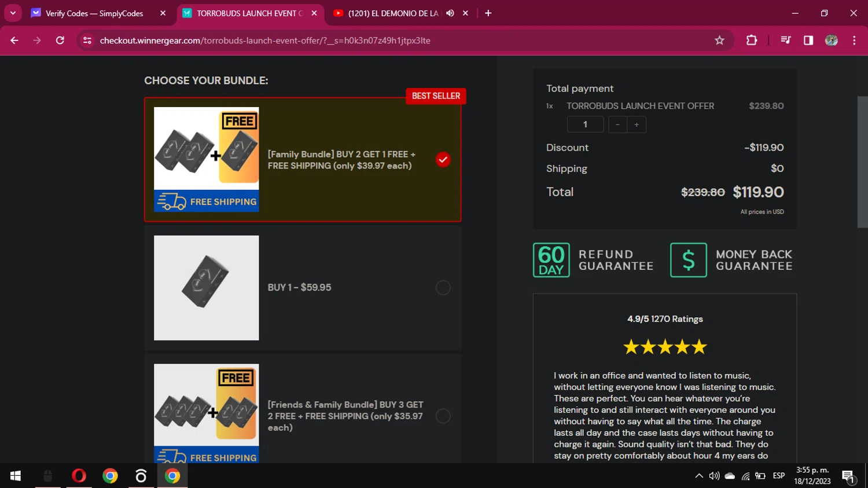868x488 pixels.
Task: Close the TORROBUDS tab
Action: (x=314, y=13)
